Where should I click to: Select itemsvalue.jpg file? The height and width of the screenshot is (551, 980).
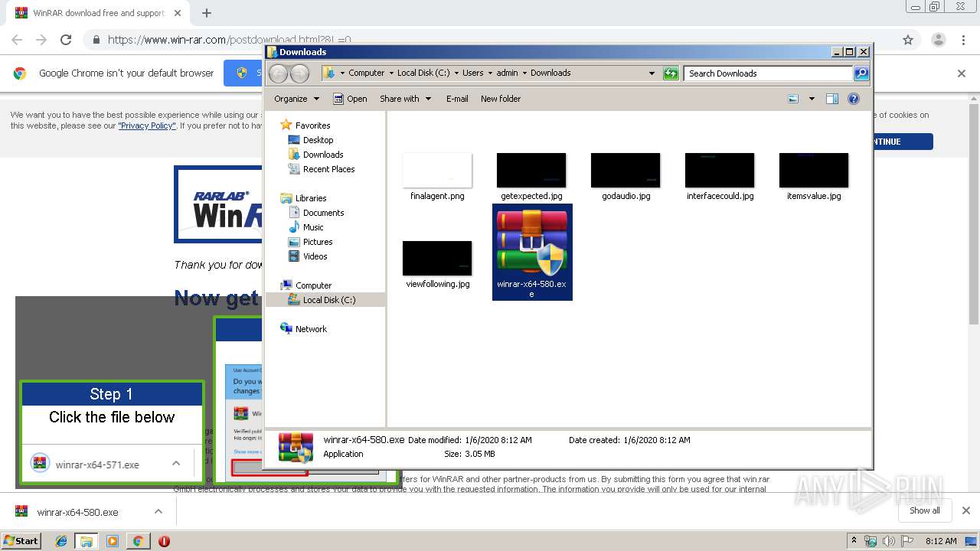814,176
